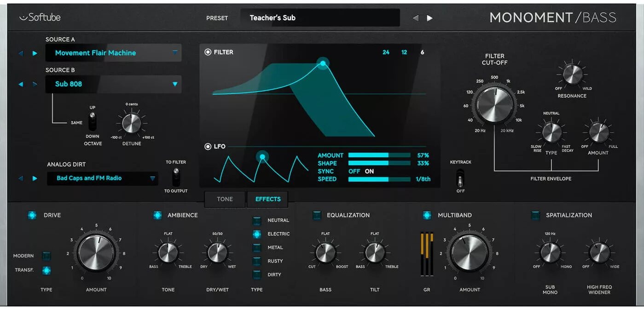Select next Source B sound arrow

(35, 84)
